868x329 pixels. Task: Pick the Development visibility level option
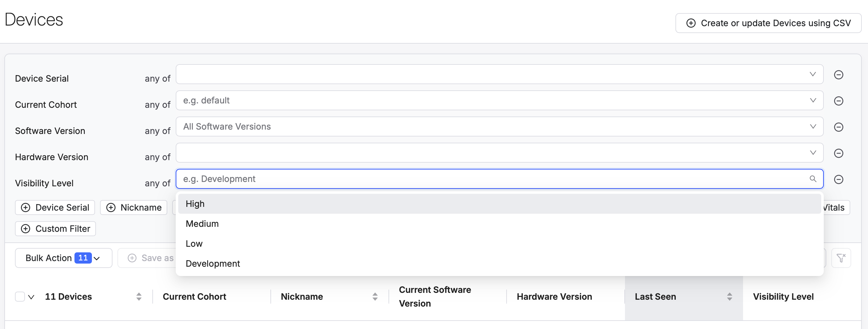(x=212, y=264)
